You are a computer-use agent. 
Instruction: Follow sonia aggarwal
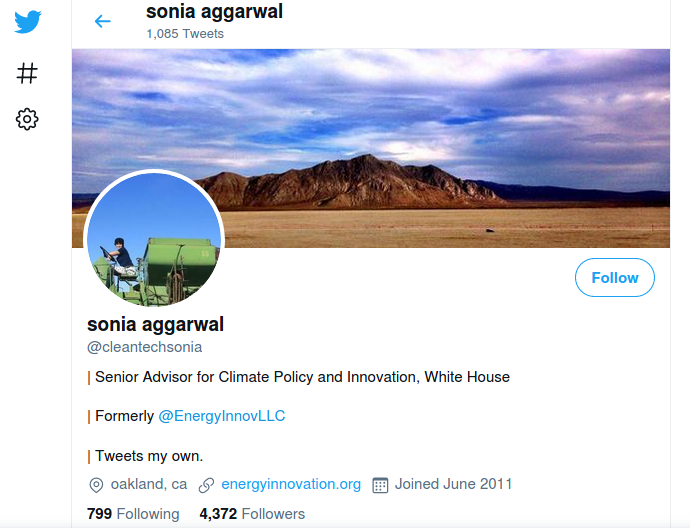614,278
